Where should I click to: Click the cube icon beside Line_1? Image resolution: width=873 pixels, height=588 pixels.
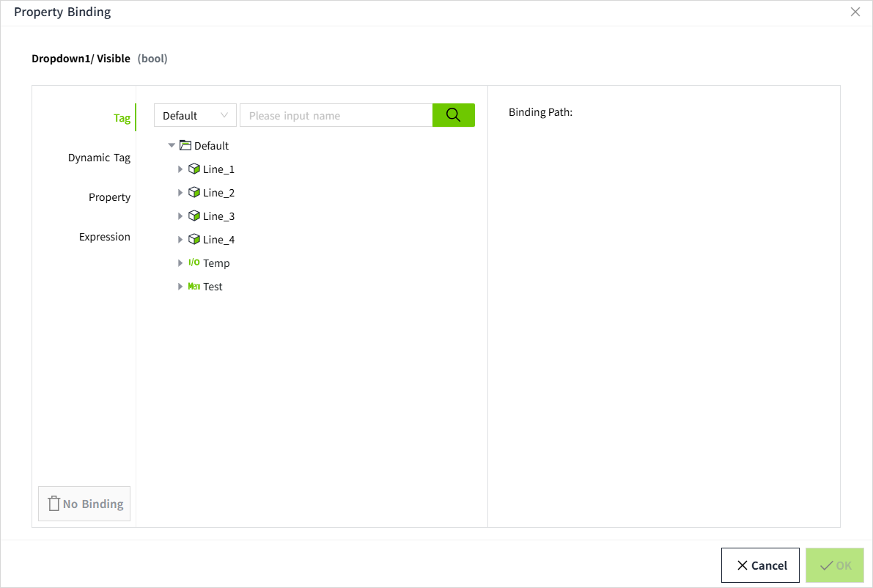tap(194, 169)
